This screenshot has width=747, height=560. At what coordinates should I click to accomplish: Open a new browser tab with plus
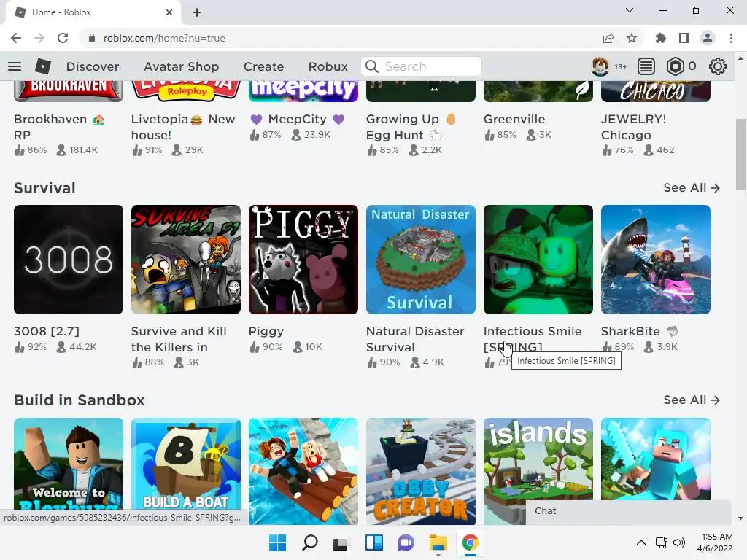pyautogui.click(x=197, y=12)
